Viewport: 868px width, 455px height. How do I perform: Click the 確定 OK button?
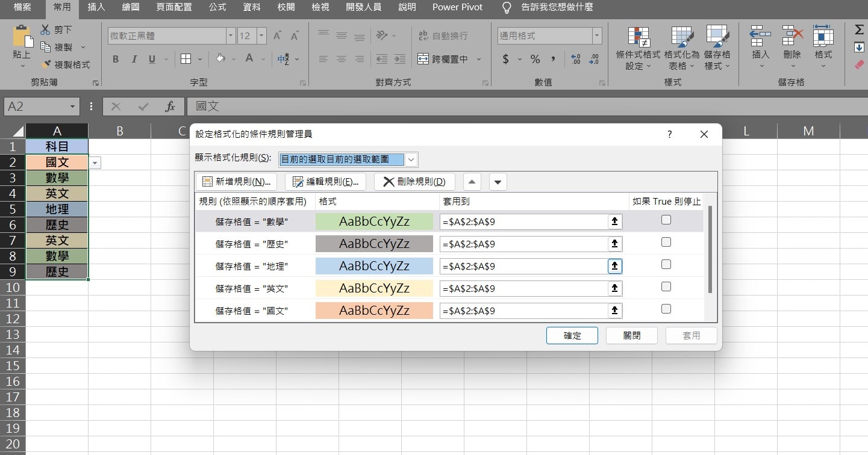pos(572,335)
